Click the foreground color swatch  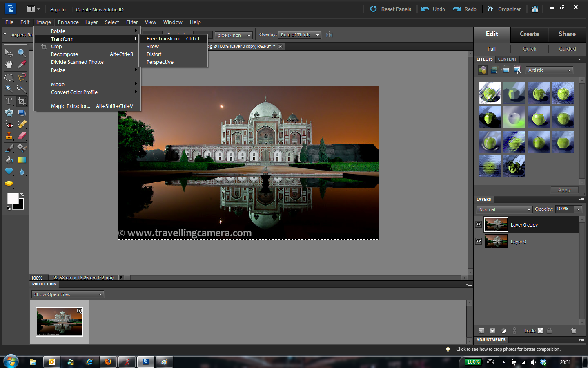click(x=13, y=199)
